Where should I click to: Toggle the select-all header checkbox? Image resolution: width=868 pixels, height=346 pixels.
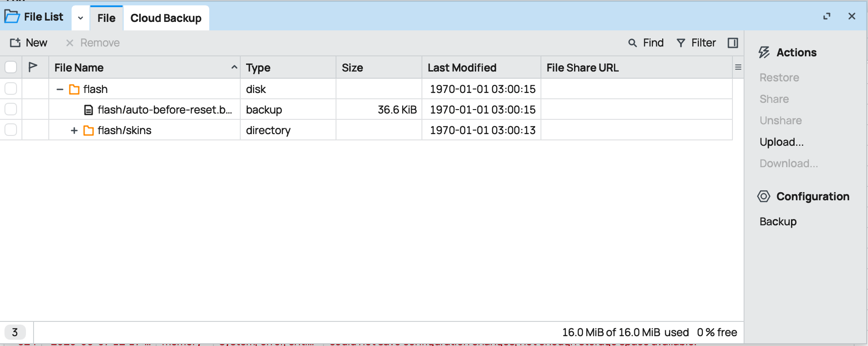[11, 68]
